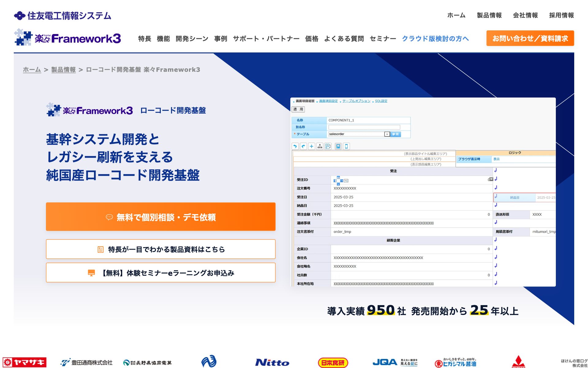Click the hero 楽々Framework3 ローコード開発基盤 logo
This screenshot has width=588, height=368.
126,110
